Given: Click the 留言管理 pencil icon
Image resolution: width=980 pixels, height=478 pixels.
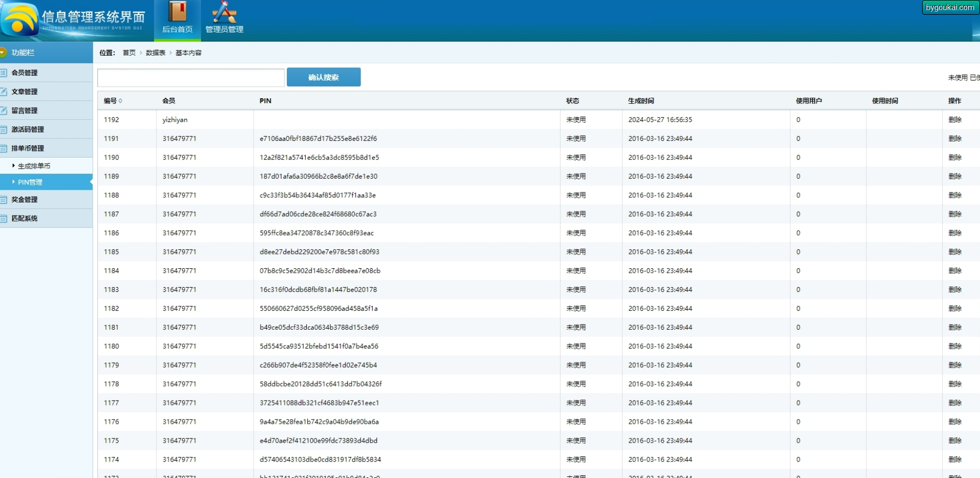Looking at the screenshot, I should 3,110.
